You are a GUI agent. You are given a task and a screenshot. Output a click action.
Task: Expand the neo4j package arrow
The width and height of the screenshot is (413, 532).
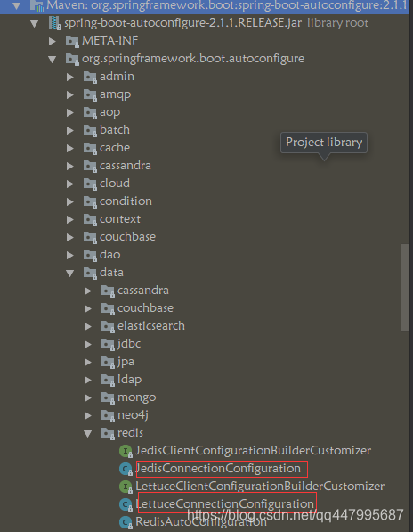pyautogui.click(x=88, y=415)
